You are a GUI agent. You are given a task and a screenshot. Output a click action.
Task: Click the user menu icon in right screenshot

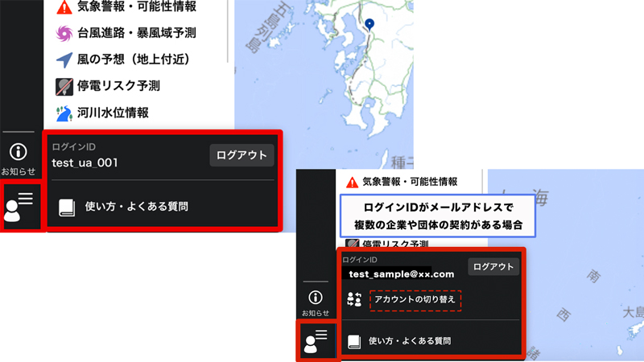pyautogui.click(x=316, y=340)
